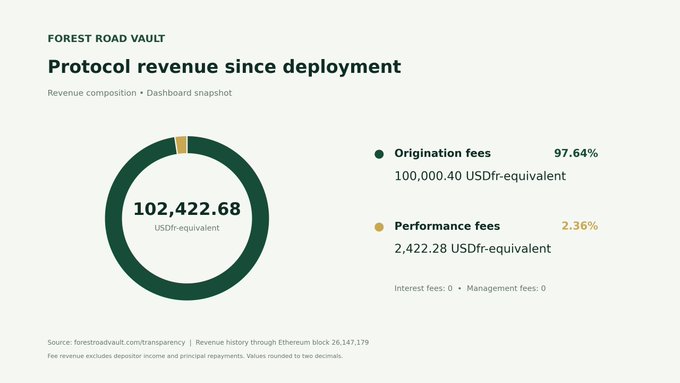The image size is (680, 383).
Task: Click the 100,000.40 USDfr-equivalent amount
Action: (x=480, y=176)
